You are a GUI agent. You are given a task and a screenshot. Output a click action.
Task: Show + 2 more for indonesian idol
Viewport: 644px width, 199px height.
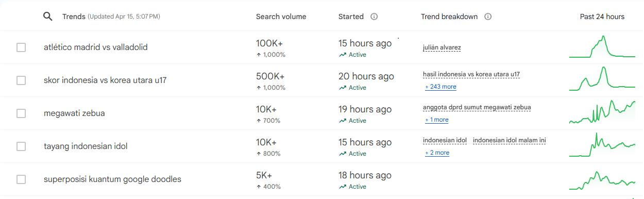click(x=437, y=153)
